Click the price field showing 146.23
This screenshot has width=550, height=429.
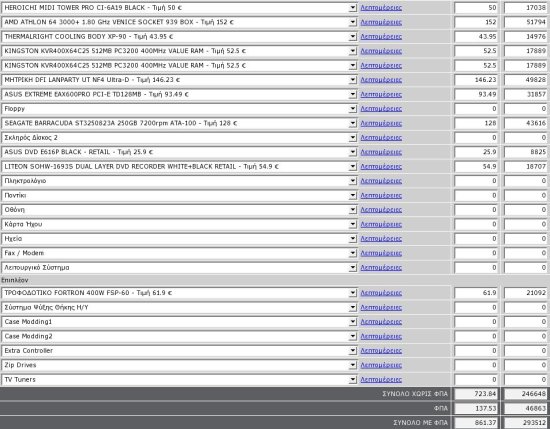(476, 80)
